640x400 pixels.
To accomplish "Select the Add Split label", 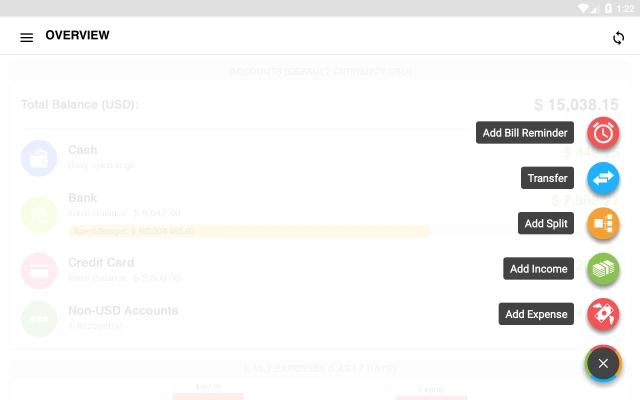I will point(546,223).
